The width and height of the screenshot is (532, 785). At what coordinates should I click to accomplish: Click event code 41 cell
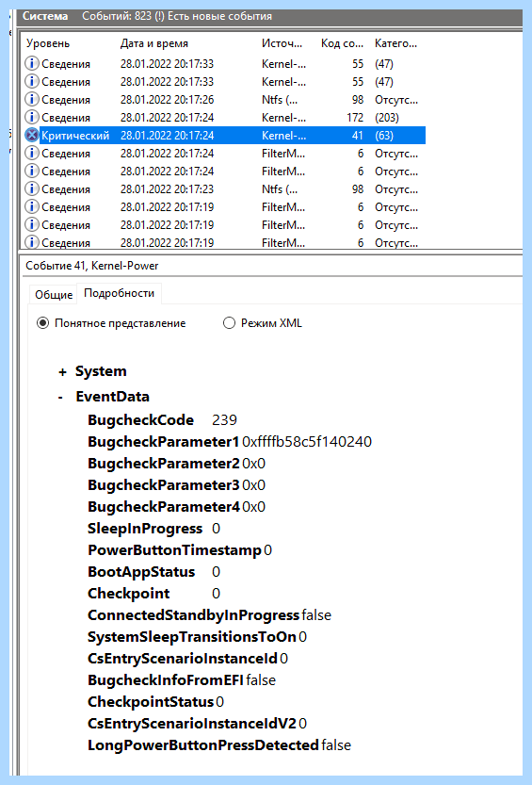358,136
